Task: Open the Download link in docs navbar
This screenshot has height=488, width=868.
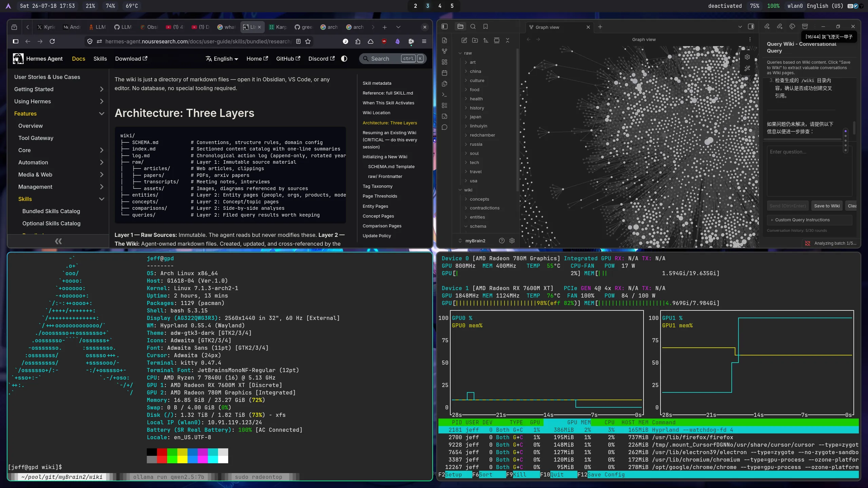Action: coord(131,59)
